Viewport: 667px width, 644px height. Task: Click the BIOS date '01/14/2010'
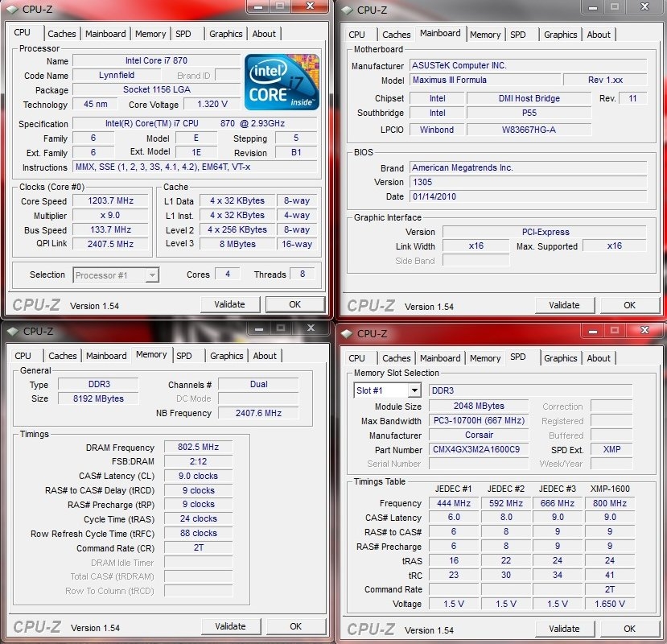[529, 196]
